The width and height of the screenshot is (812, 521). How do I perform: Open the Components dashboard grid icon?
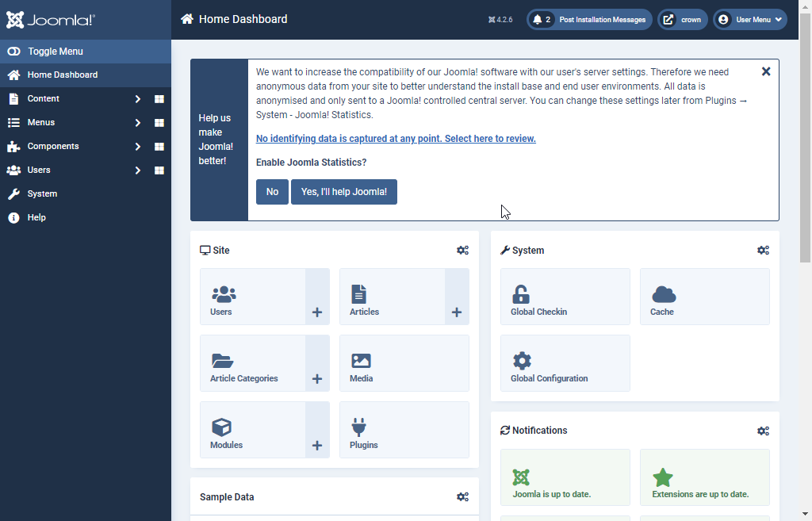pos(159,147)
